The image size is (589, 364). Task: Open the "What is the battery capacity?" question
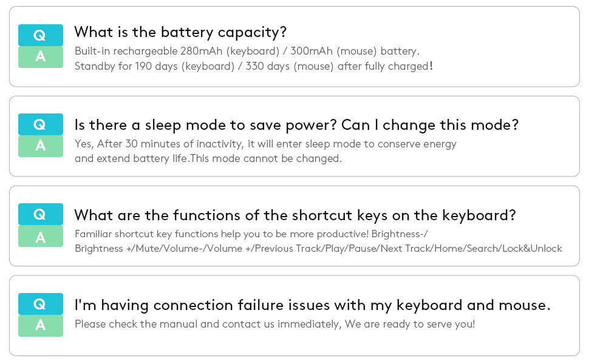point(180,32)
